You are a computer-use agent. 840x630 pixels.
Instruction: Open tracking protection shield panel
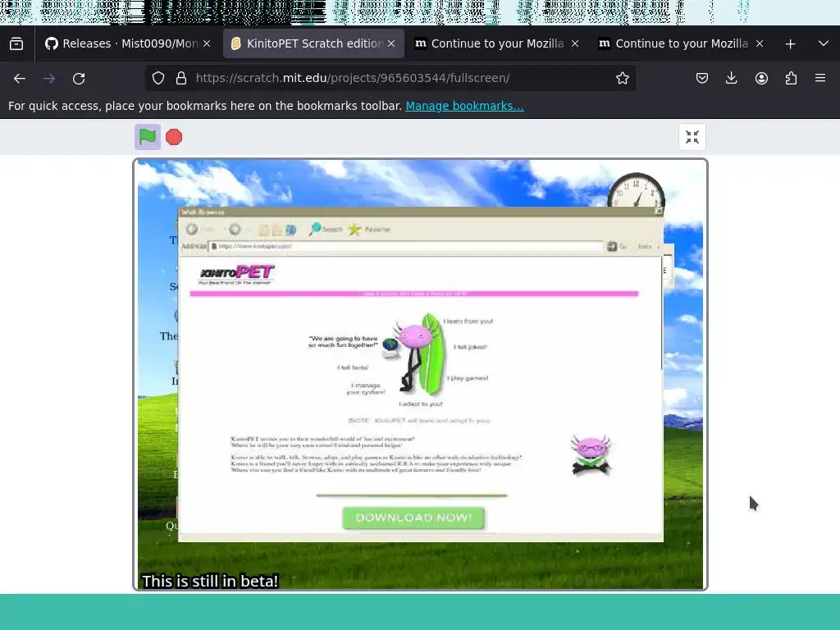158,78
